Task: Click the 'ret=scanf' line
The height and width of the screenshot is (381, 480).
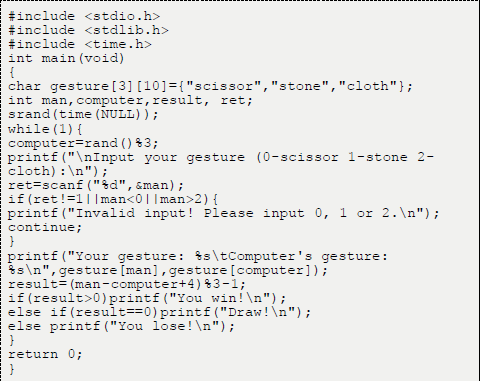Action: click(x=96, y=185)
